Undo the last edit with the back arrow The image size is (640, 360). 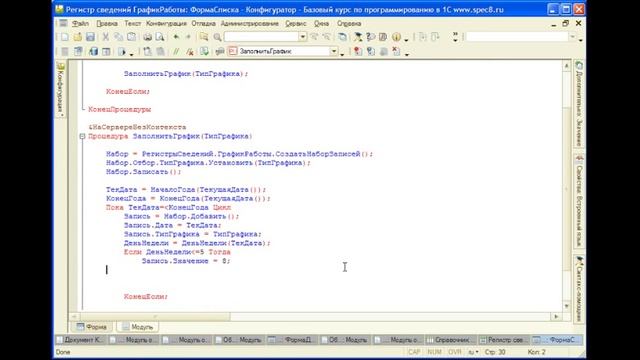point(176,37)
